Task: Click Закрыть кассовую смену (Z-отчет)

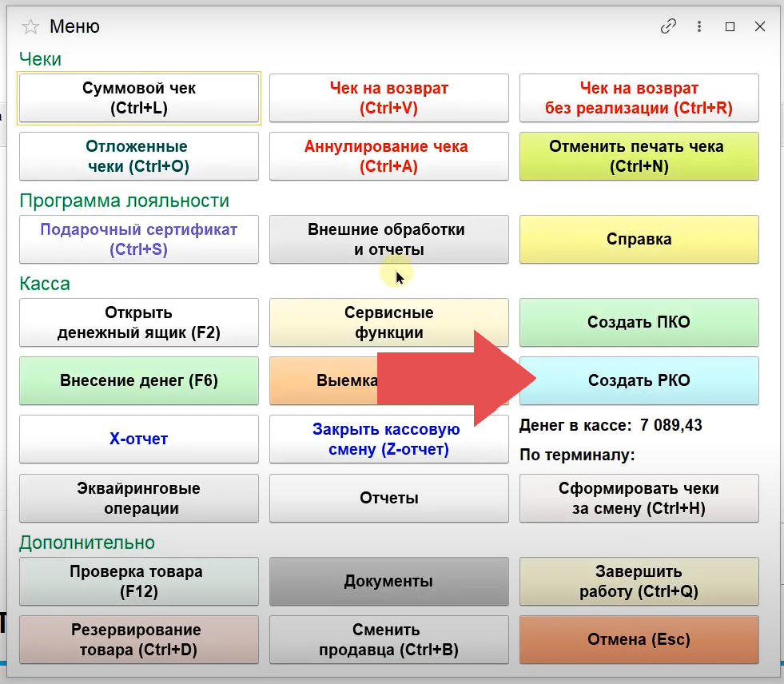Action: point(389,439)
